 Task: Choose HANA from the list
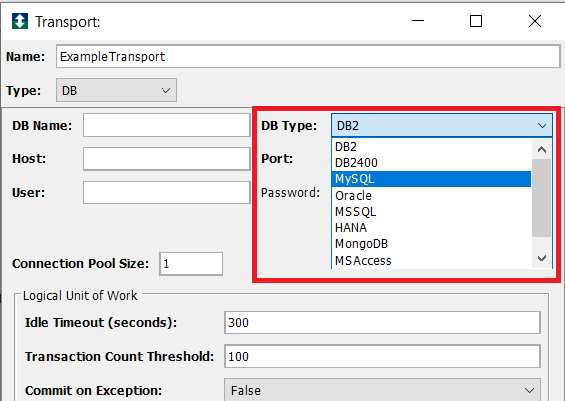coord(431,228)
